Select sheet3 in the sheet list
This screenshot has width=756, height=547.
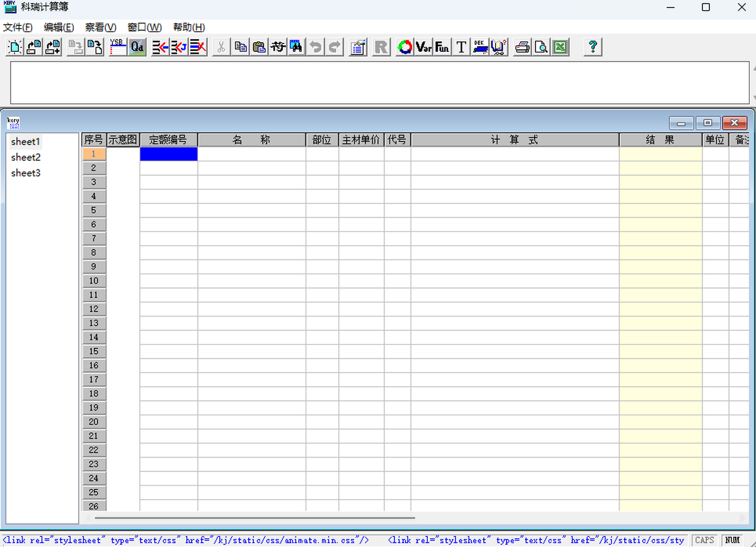(26, 173)
